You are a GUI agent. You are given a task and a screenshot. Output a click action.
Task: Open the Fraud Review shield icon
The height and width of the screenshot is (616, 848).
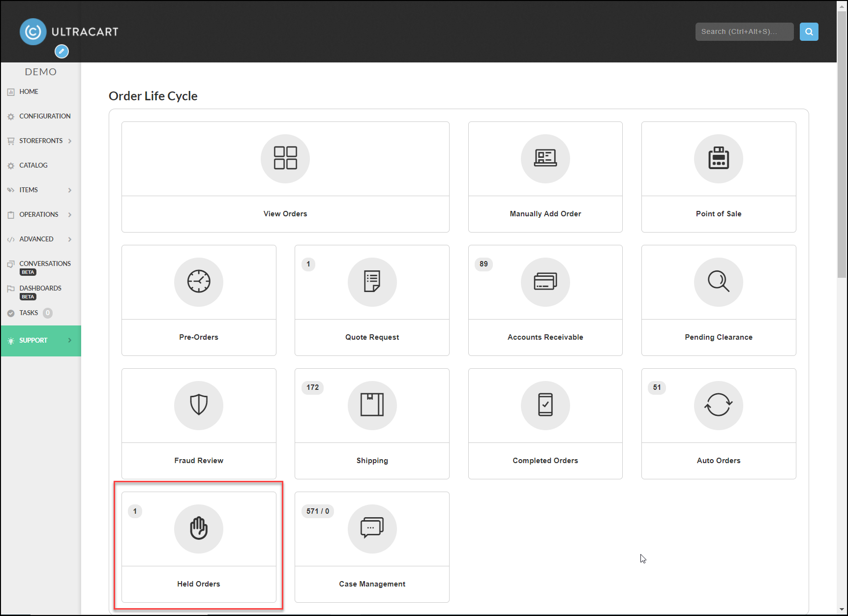[x=199, y=405]
